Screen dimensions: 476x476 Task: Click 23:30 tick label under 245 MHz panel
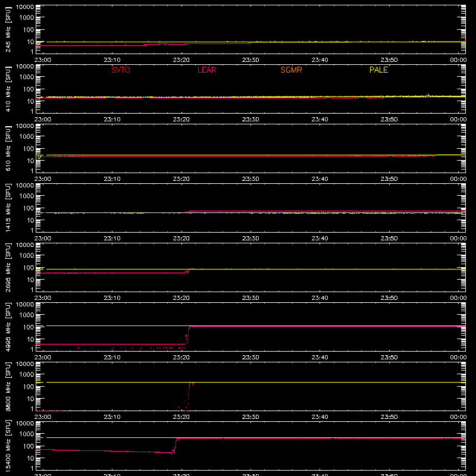pos(250,60)
